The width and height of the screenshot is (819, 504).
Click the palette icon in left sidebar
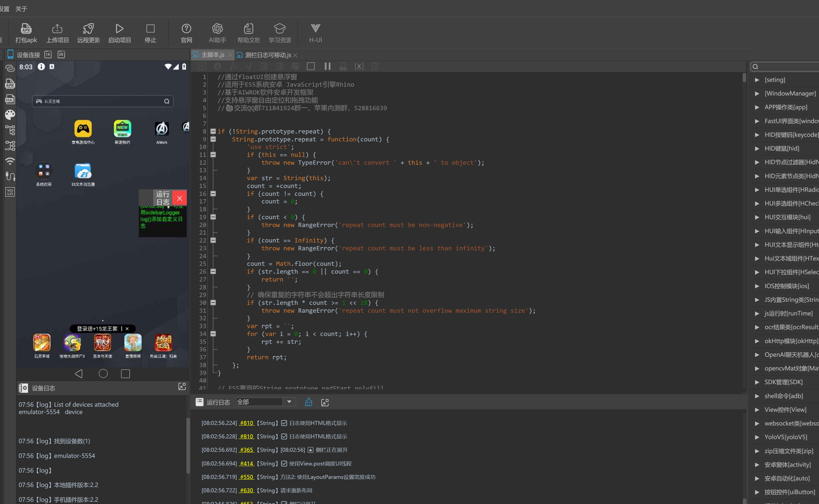(x=10, y=115)
